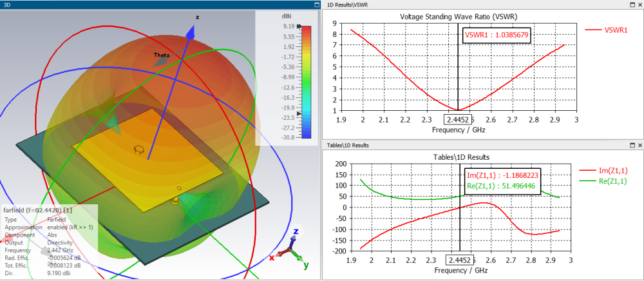
Task: Click the farfield (f=02.4420) [1] heading
Action: [38, 211]
